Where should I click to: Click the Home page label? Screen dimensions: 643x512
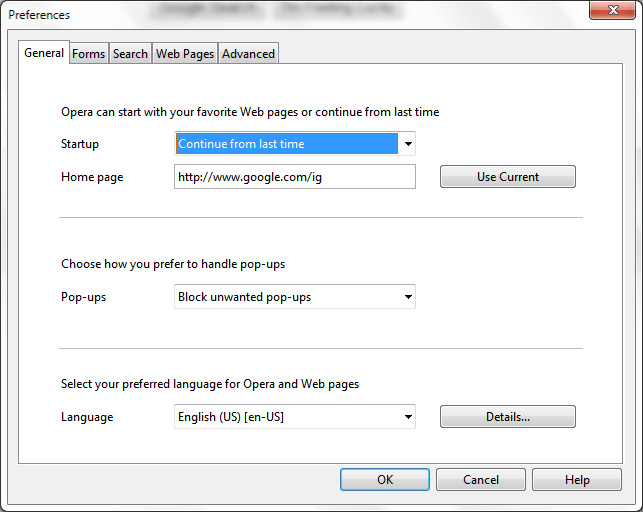pos(90,177)
